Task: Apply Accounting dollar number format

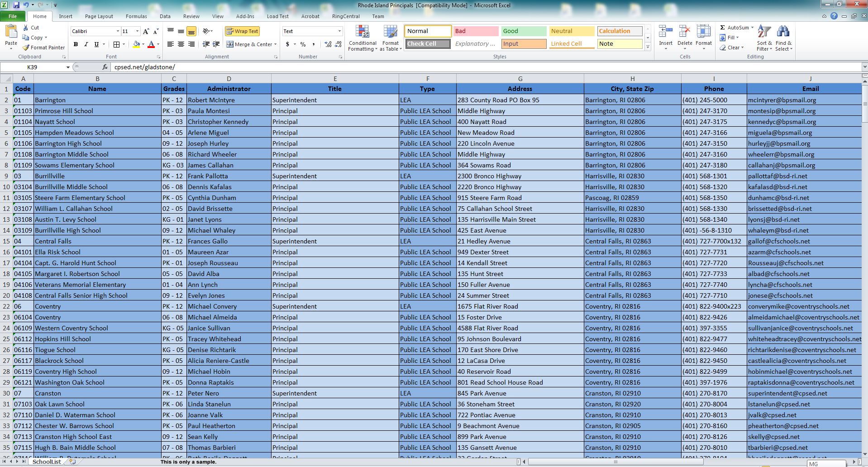Action: point(287,44)
